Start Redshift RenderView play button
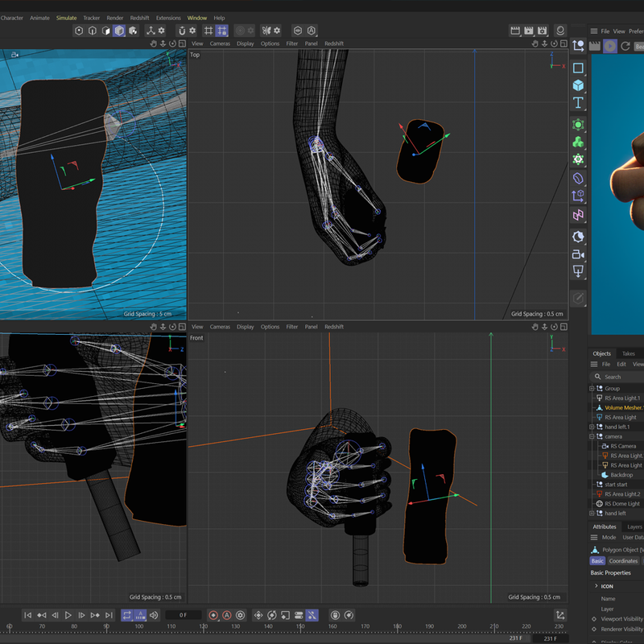This screenshot has width=644, height=644. click(x=610, y=46)
